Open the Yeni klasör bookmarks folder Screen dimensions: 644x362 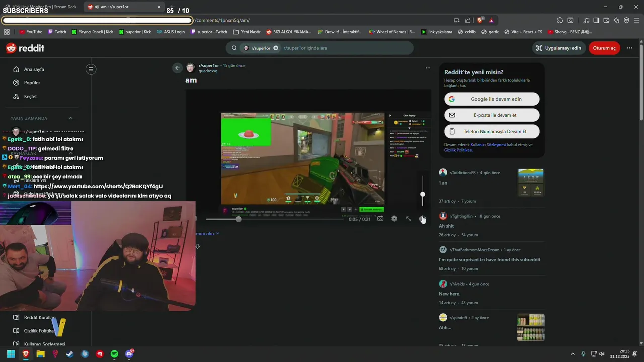[247, 32]
